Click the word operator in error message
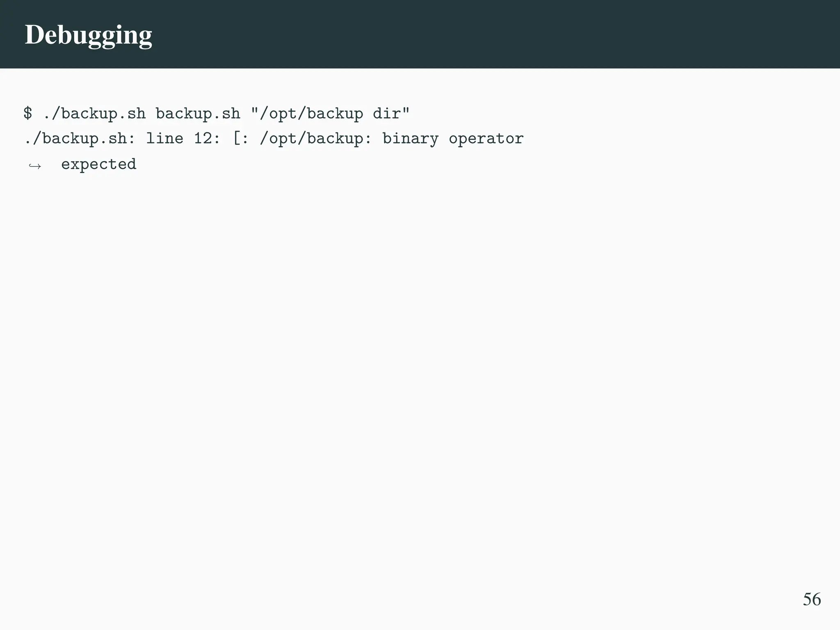The image size is (840, 630). coord(486,139)
